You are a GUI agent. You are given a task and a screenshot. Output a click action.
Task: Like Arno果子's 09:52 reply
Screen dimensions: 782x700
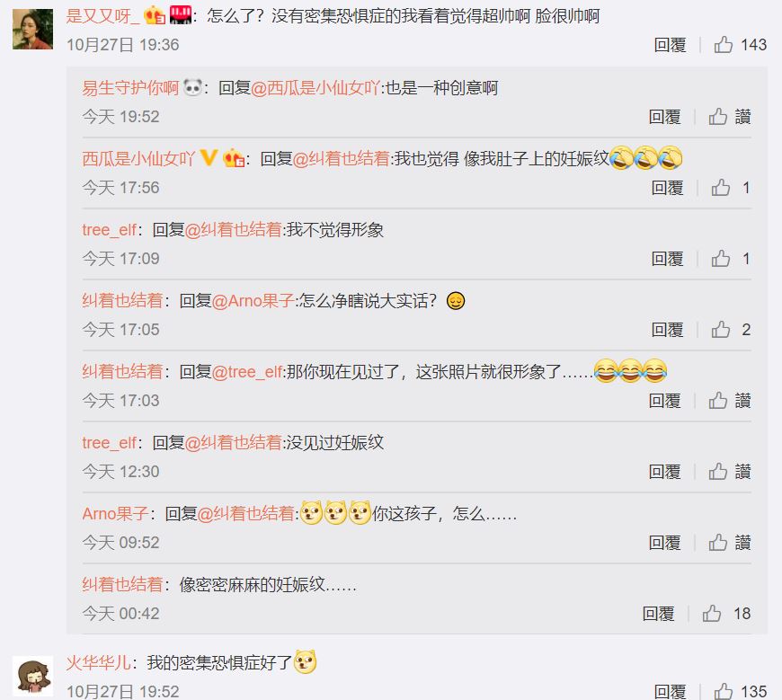718,543
